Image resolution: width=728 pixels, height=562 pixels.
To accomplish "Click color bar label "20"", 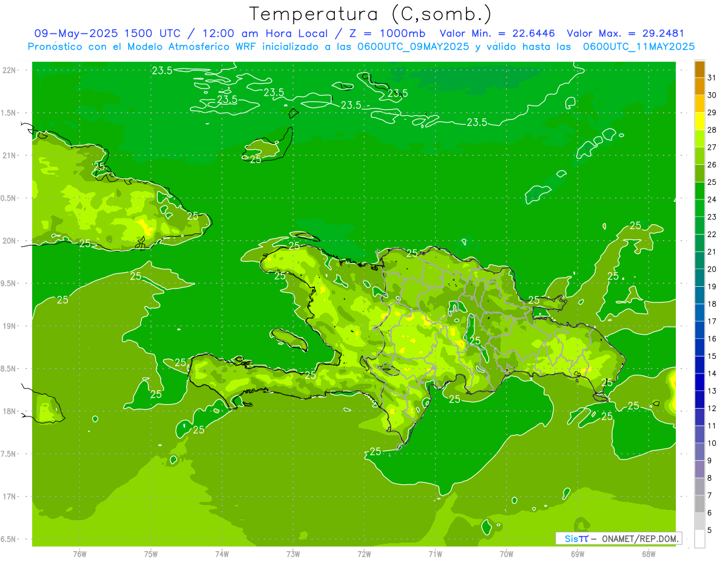I will (712, 269).
